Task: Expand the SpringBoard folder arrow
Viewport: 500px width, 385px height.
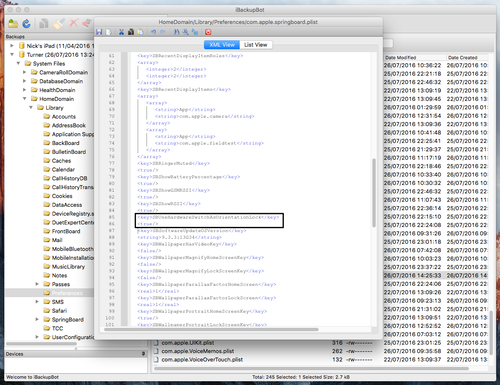Action: [x=37, y=319]
